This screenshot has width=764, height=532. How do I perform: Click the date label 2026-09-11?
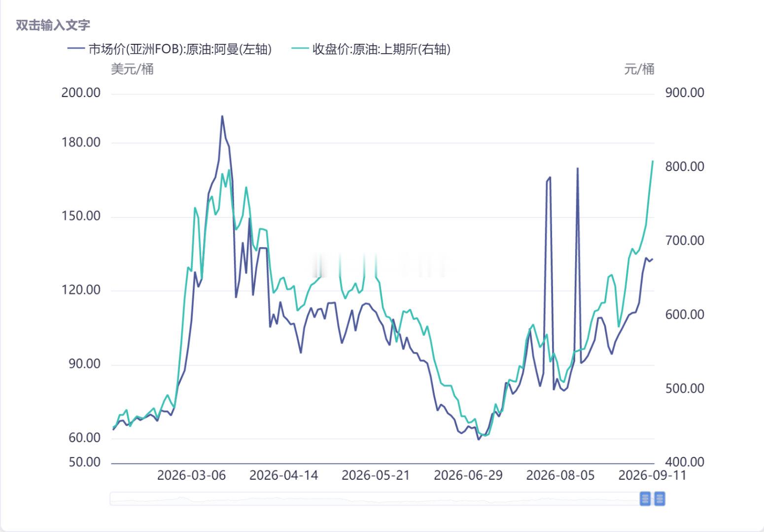(653, 475)
